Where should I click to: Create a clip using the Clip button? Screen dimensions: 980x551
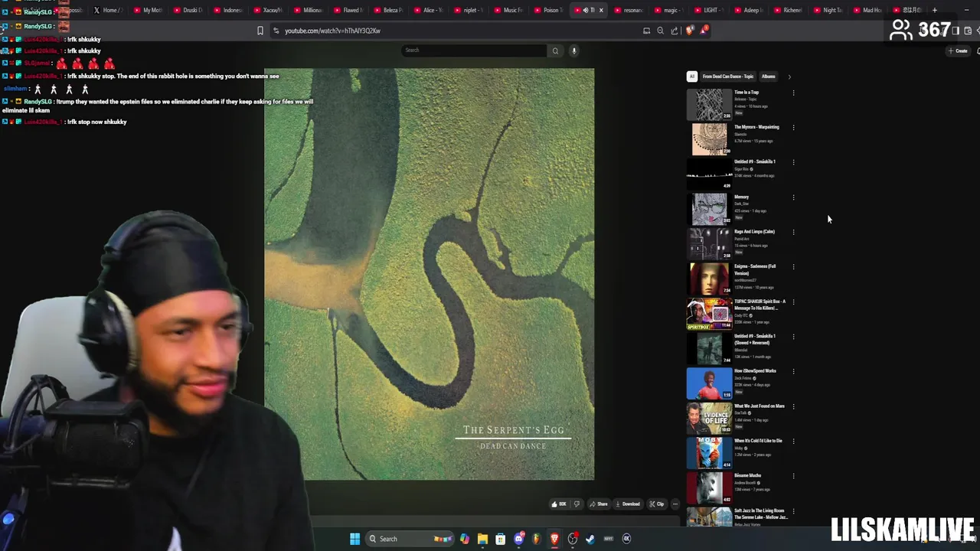pyautogui.click(x=657, y=504)
